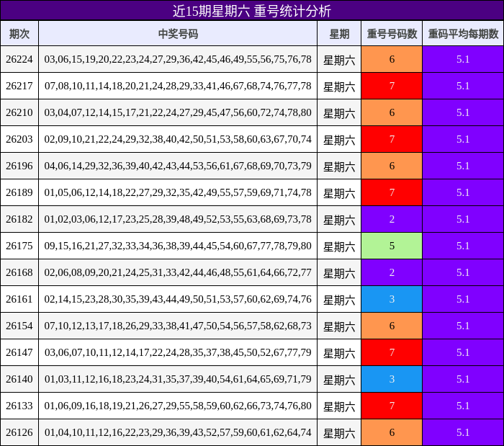The width and height of the screenshot is (504, 446).
Task: Click winning numbers of period 26175
Action: (x=178, y=246)
